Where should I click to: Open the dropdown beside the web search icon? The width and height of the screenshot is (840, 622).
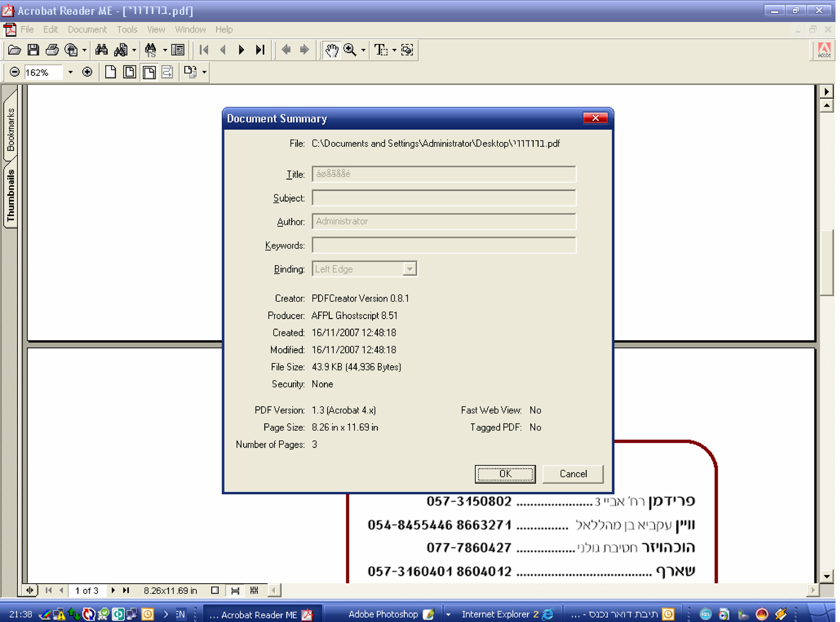(x=84, y=50)
